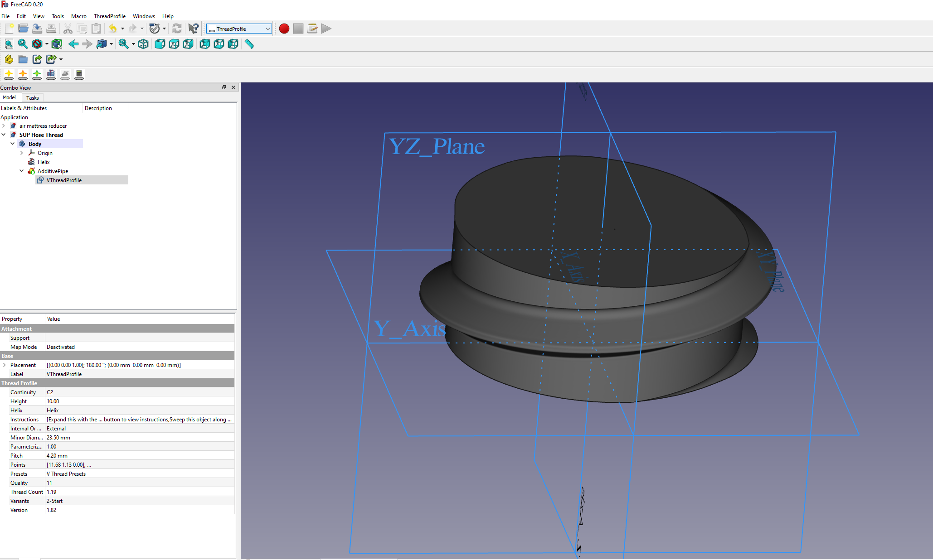933x560 pixels.
Task: Open the Macro menu
Action: [x=78, y=16]
